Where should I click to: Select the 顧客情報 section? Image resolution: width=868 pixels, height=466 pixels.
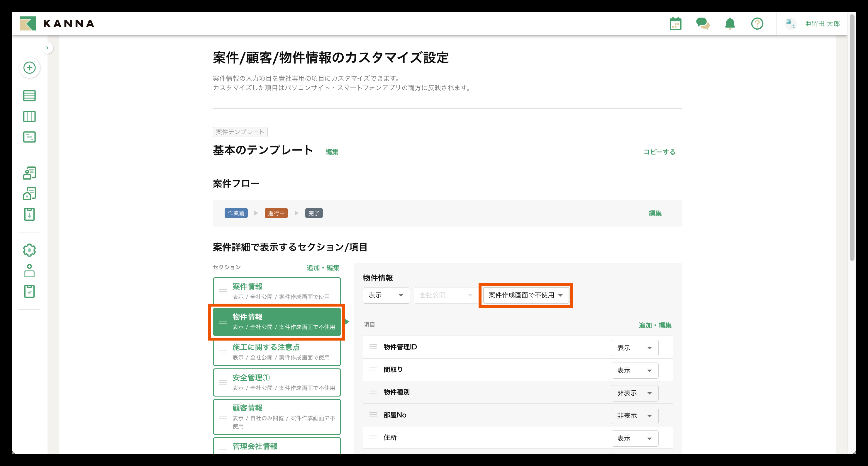pos(277,416)
